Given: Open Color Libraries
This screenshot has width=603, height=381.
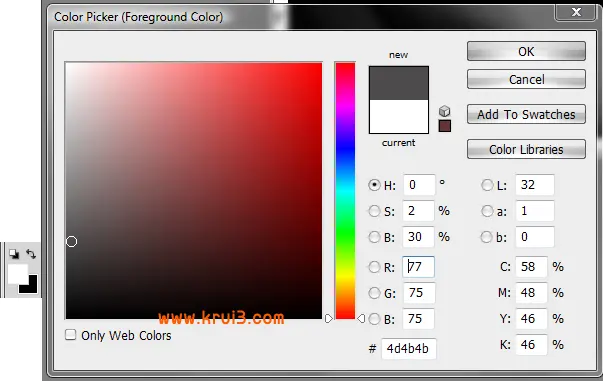Looking at the screenshot, I should [526, 149].
